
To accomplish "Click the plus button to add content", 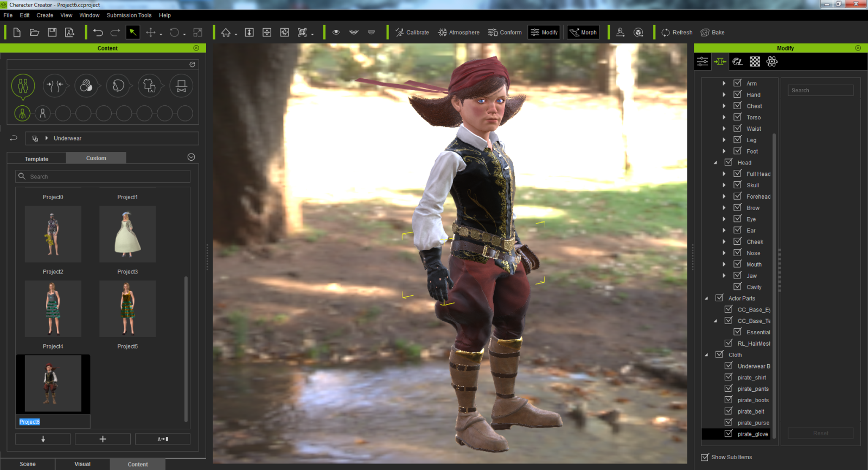I will click(103, 439).
